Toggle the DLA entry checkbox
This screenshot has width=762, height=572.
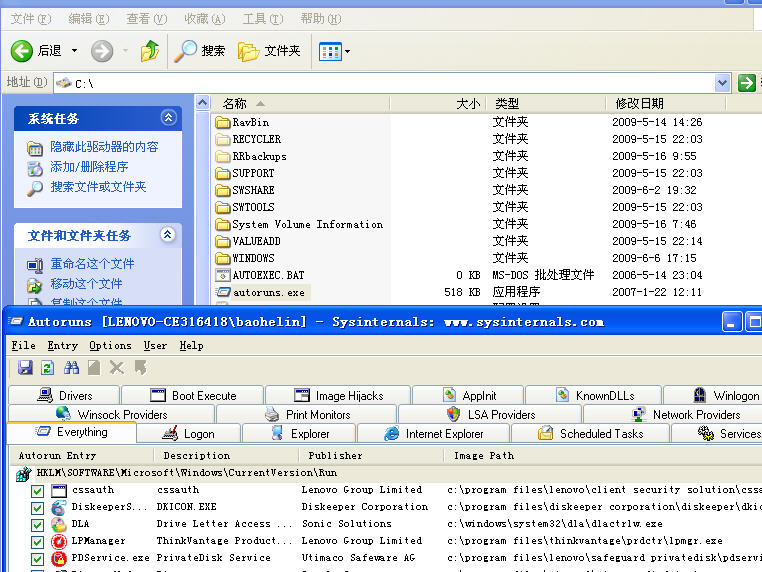37,524
